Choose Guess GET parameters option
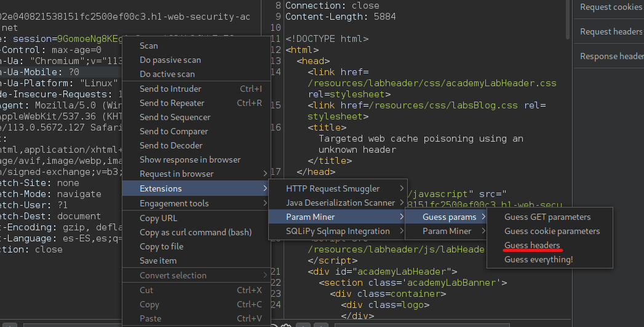Screen dimensions: 644x327 [547, 217]
